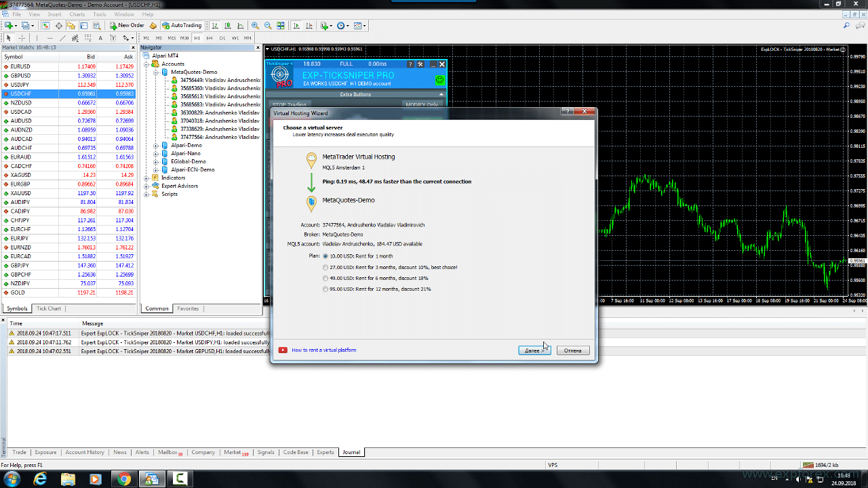Select the Vertical Line drawing tool
Viewport: 868px width, 488px height.
pyautogui.click(x=37, y=38)
